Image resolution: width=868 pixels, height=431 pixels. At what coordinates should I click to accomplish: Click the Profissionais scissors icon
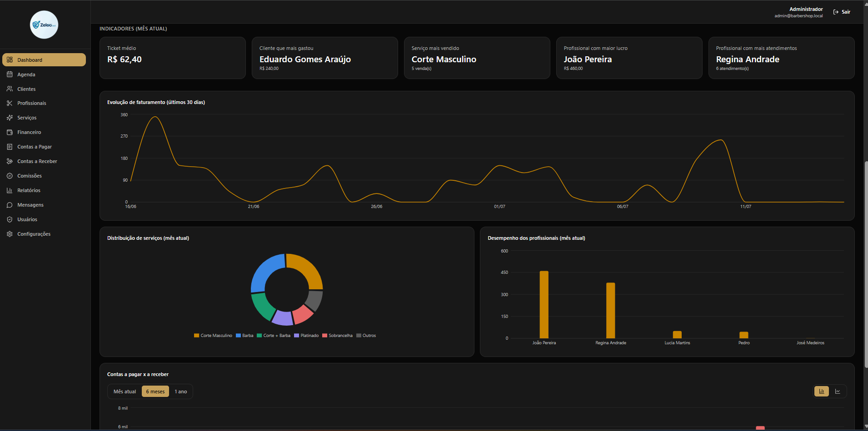pyautogui.click(x=10, y=103)
